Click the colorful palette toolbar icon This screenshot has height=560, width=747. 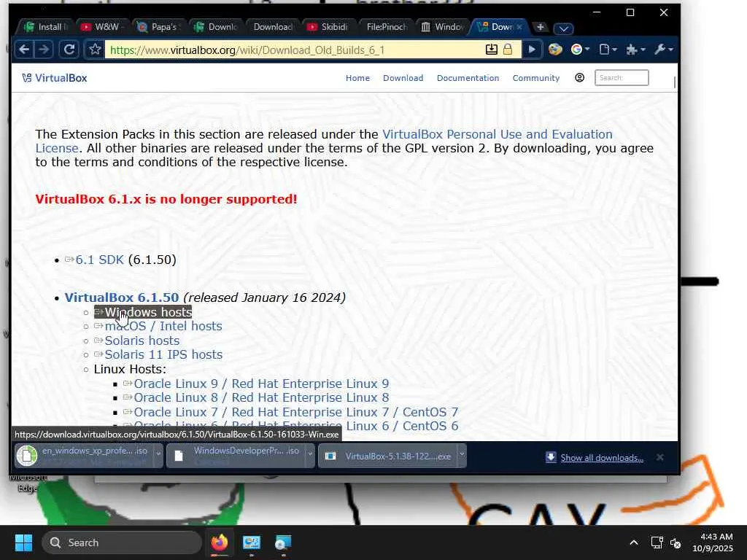coord(555,49)
